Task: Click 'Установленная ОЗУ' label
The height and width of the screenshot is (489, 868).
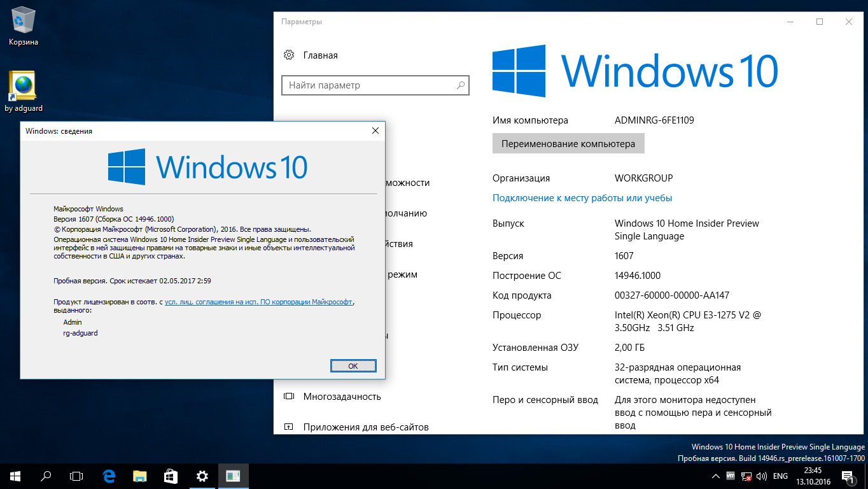Action: (x=536, y=348)
